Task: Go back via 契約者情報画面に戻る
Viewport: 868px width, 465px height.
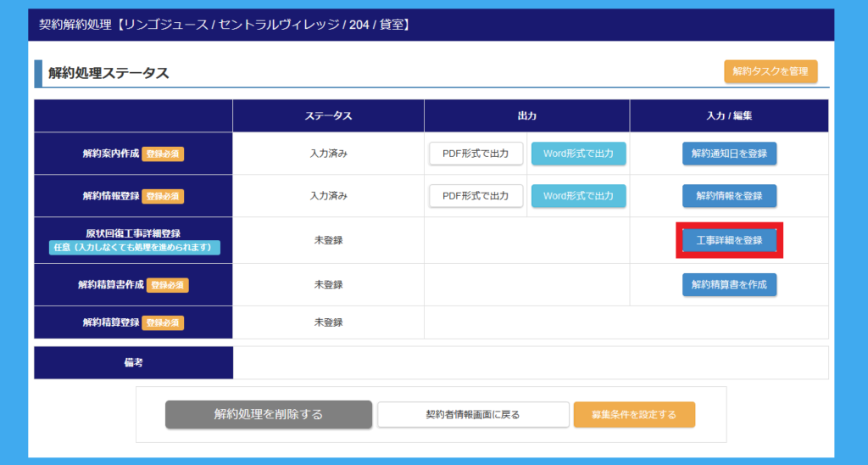Action: click(473, 415)
